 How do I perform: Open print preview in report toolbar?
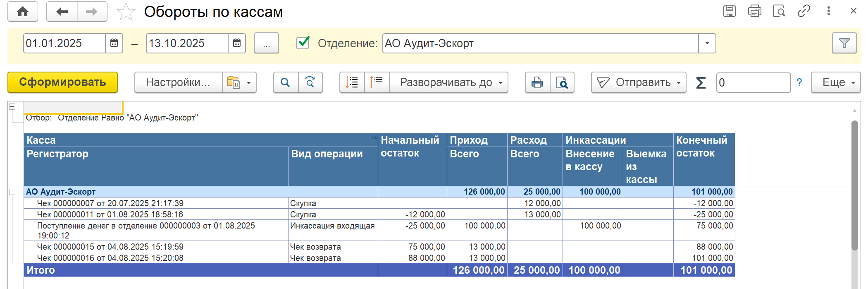click(x=562, y=82)
